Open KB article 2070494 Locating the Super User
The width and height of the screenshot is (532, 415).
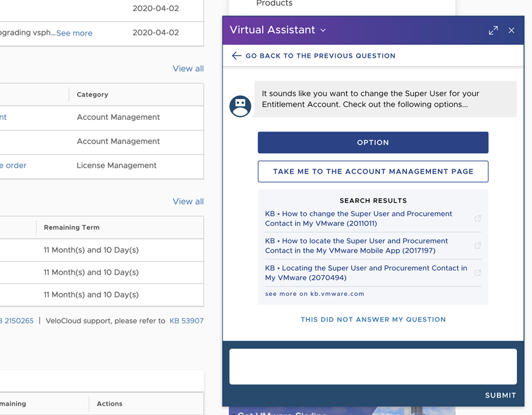[x=366, y=272]
